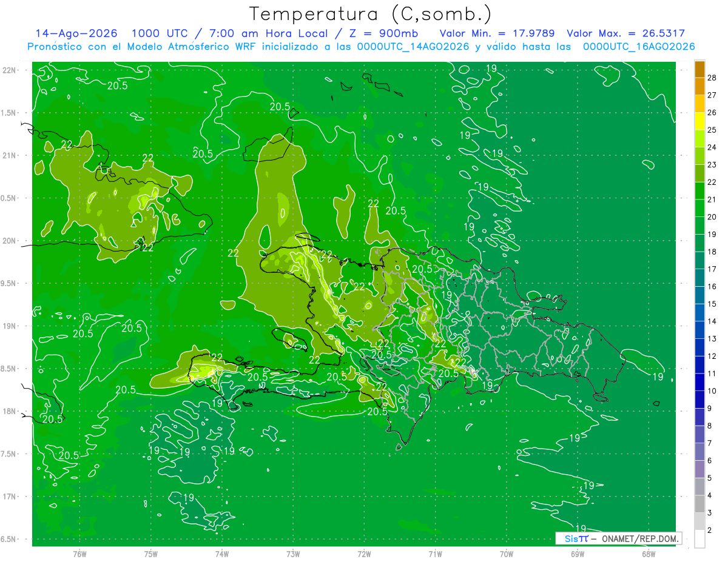728x562 pixels.
Task: Click the colorbar legend label '28'
Action: (712, 78)
